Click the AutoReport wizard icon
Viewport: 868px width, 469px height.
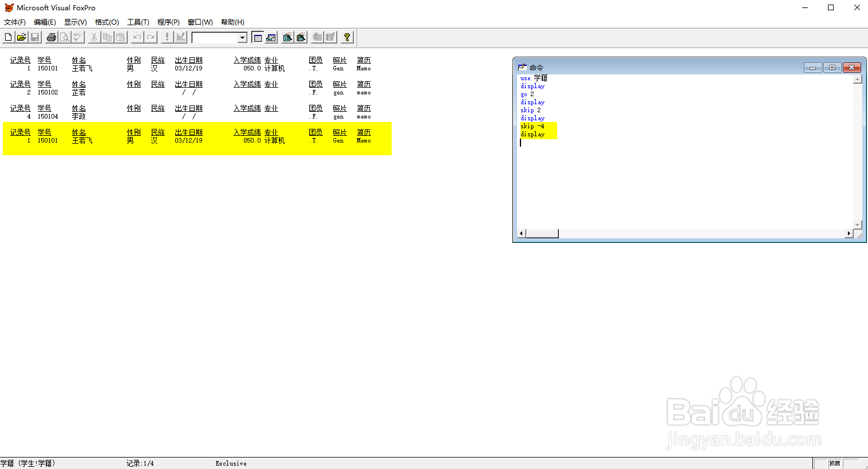331,37
